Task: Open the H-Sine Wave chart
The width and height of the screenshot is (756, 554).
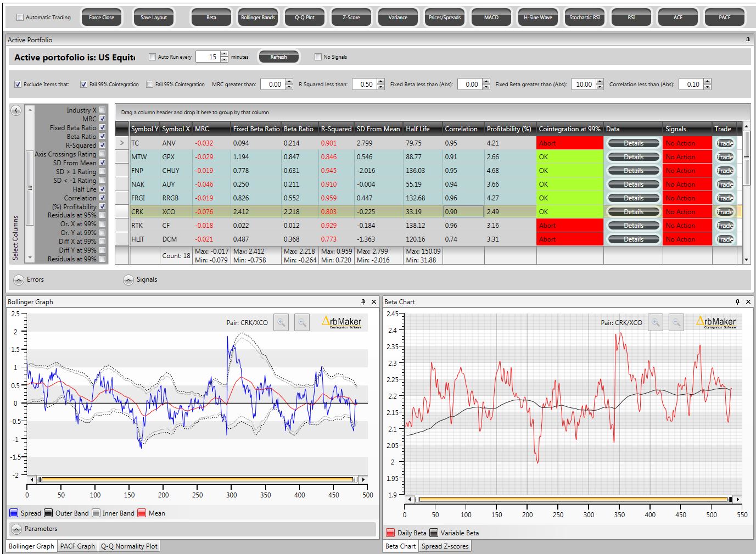Action: [538, 18]
